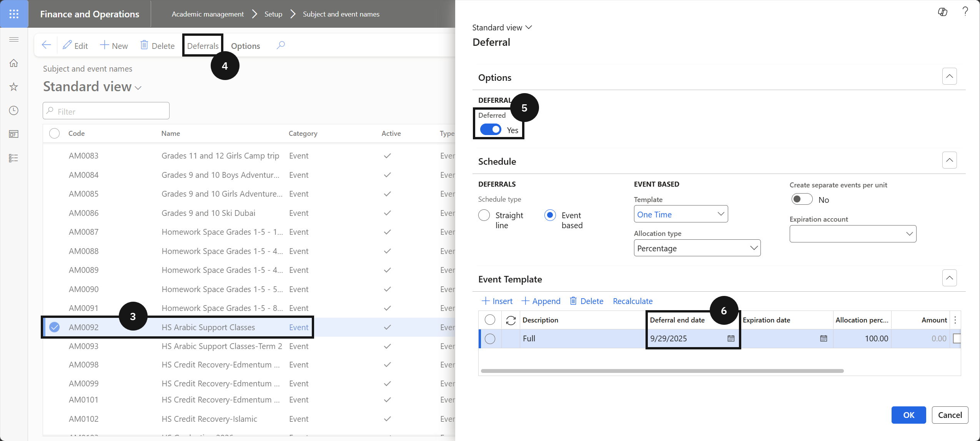Select row AM0086 Grades 9 and 10 Ski Dubai
The width and height of the screenshot is (980, 441).
tap(249, 213)
